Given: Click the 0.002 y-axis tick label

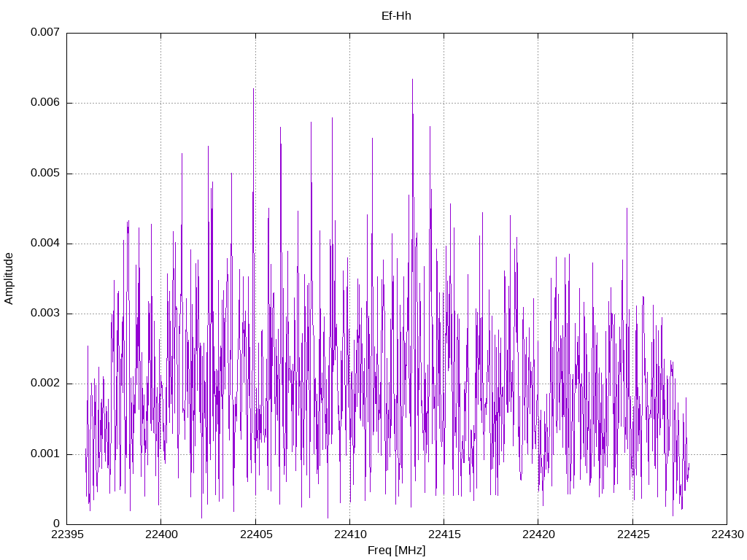Looking at the screenshot, I should coord(45,384).
